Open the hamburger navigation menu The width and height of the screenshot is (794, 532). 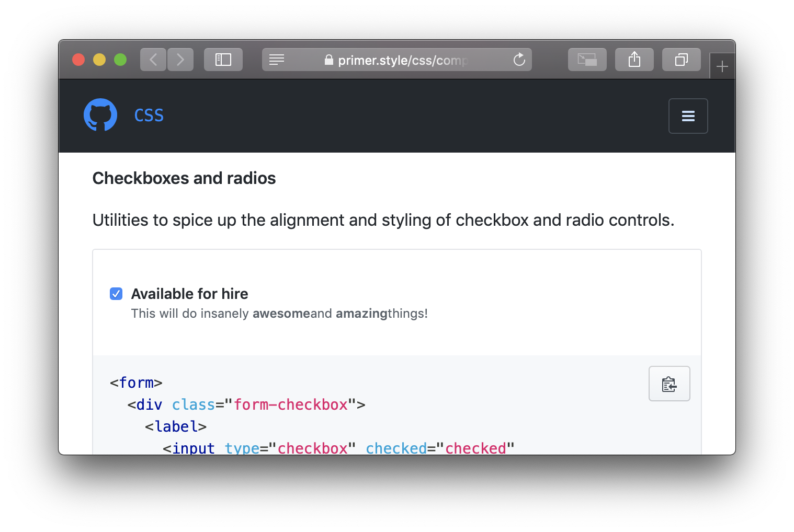point(688,116)
